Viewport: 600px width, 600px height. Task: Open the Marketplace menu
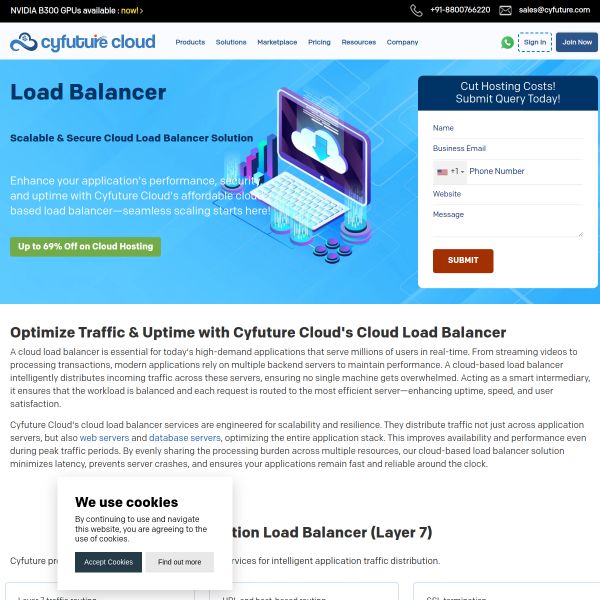tap(277, 42)
